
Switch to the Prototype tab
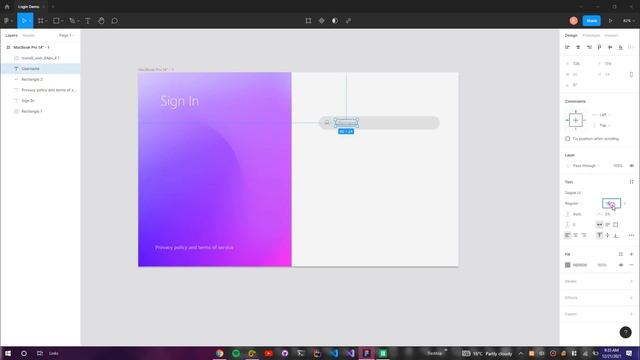click(591, 36)
